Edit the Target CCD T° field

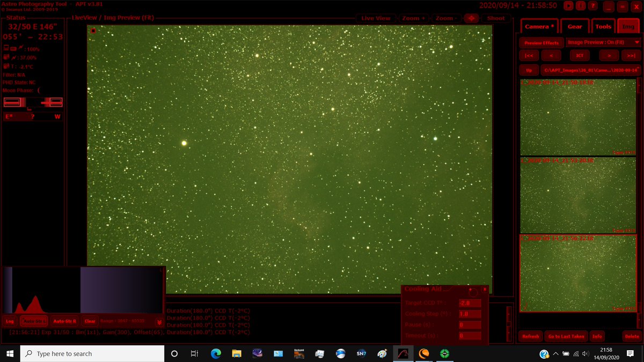click(470, 303)
